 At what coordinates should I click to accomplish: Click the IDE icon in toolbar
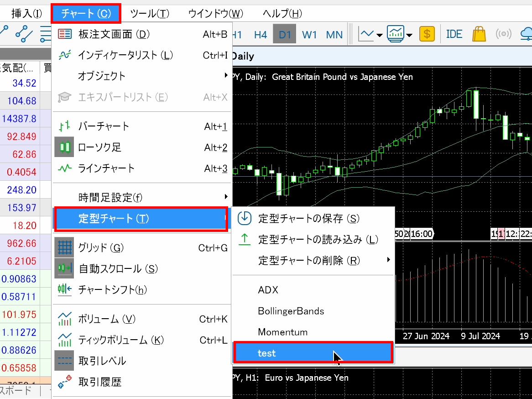(454, 34)
